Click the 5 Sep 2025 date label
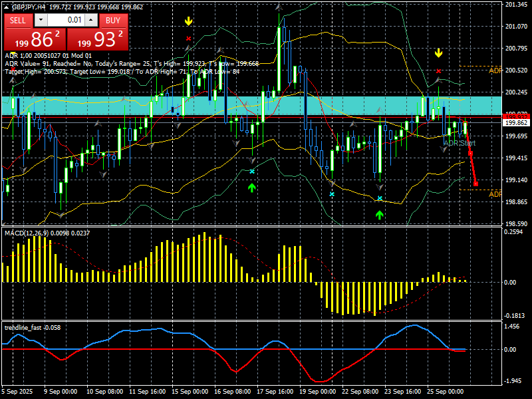532x399 pixels. coord(17,392)
